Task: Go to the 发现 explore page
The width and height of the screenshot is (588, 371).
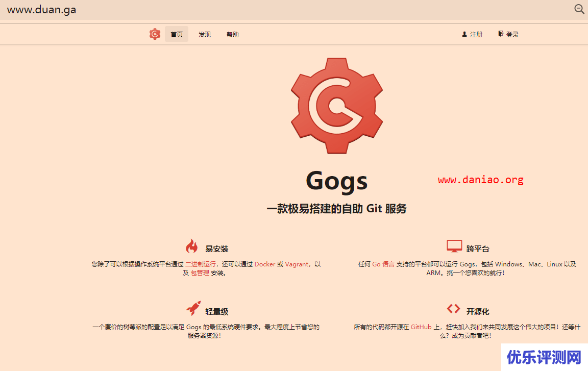Action: click(205, 35)
